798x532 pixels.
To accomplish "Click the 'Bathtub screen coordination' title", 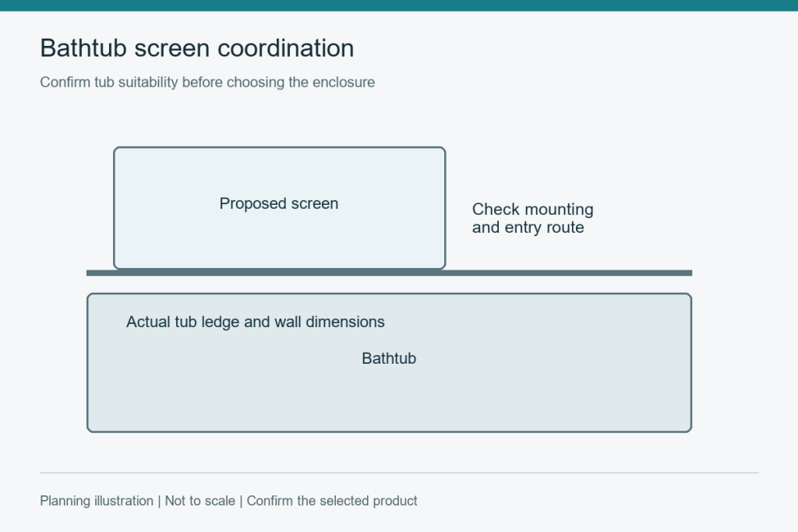I will click(x=197, y=49).
